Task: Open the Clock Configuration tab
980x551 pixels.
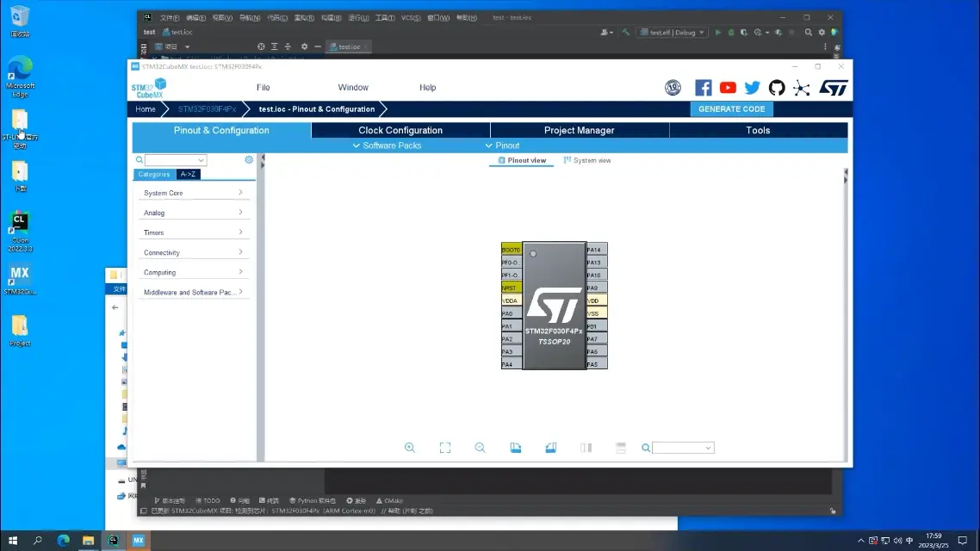Action: (x=400, y=131)
